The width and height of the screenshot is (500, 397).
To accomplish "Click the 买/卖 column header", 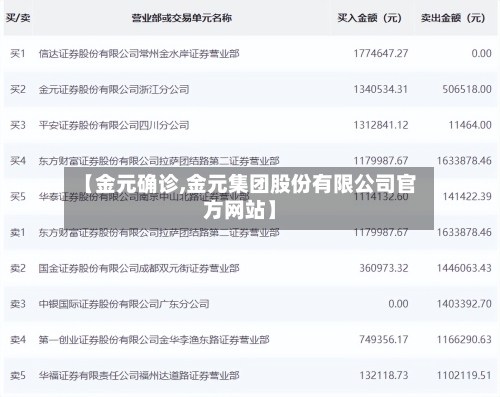I will (x=18, y=18).
